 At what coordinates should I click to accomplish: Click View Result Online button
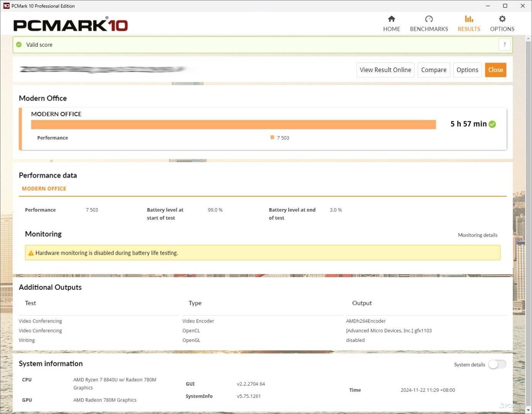tap(385, 70)
